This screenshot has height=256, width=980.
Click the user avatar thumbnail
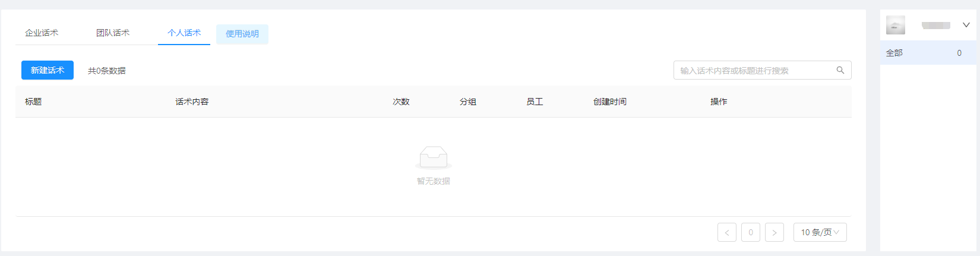(x=896, y=25)
